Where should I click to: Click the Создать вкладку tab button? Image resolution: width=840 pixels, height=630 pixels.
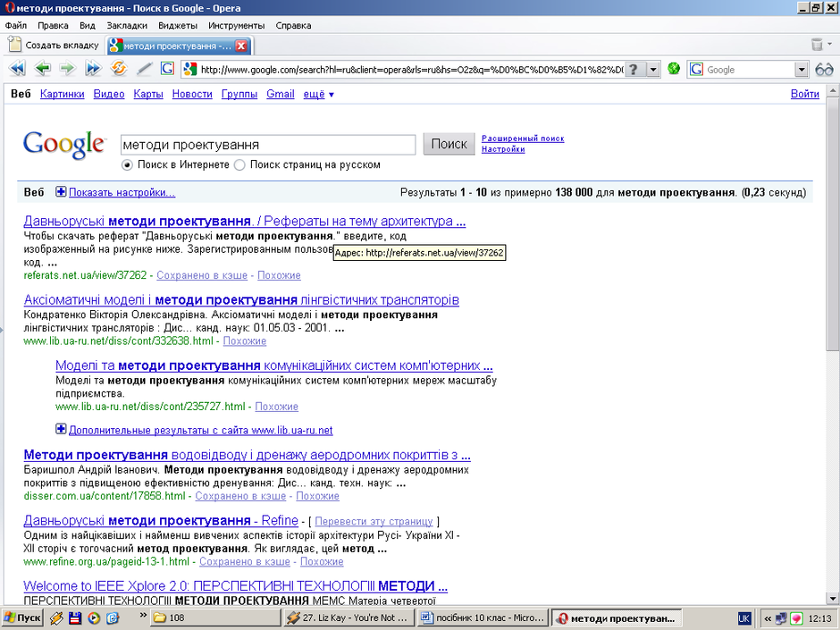coord(55,46)
